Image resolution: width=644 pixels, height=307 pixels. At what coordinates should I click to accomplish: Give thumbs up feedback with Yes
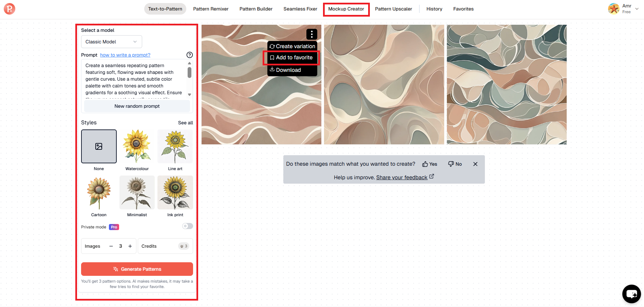(429, 164)
